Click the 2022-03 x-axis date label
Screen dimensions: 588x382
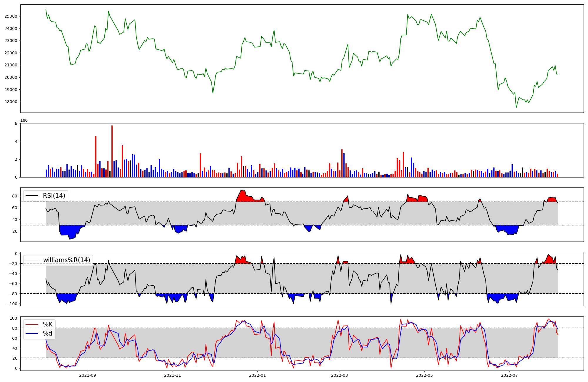[x=340, y=375]
